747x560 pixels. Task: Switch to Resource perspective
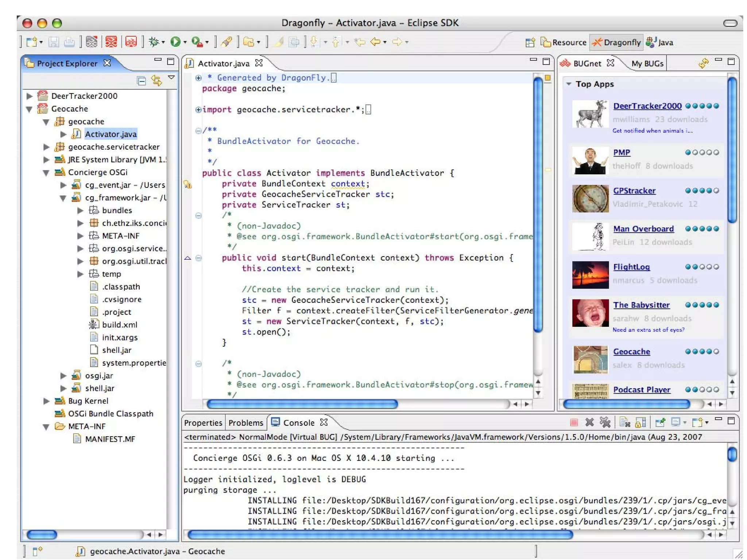(564, 42)
